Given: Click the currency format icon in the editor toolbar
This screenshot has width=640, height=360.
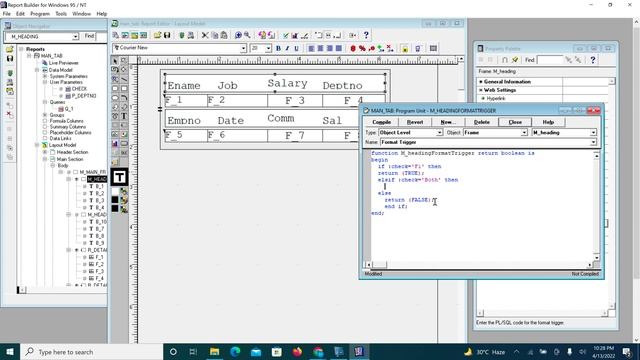Looking at the screenshot, I should pyautogui.click(x=353, y=48).
